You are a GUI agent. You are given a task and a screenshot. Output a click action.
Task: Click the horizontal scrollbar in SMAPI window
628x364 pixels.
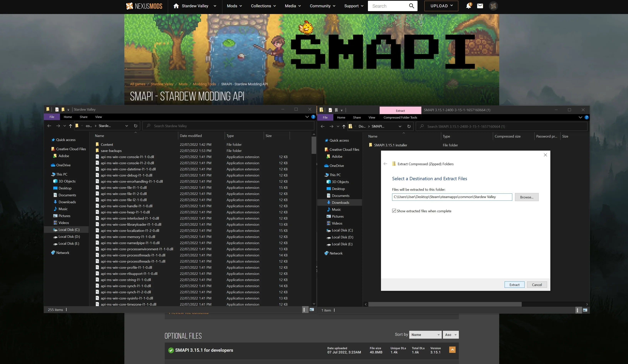(x=445, y=304)
